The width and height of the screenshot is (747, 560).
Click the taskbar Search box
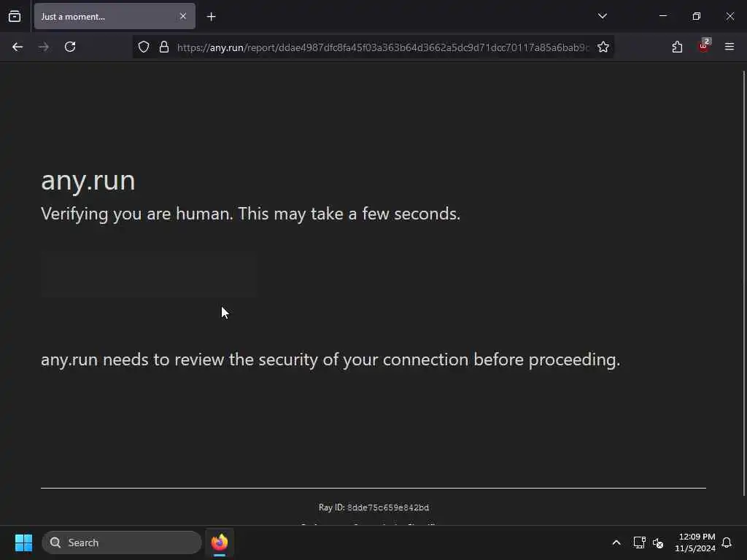point(122,542)
